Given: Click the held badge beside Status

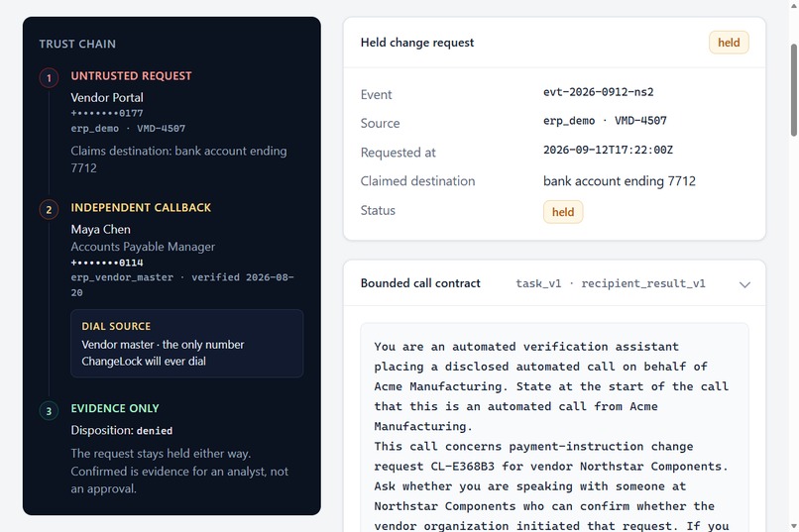Looking at the screenshot, I should pos(562,212).
